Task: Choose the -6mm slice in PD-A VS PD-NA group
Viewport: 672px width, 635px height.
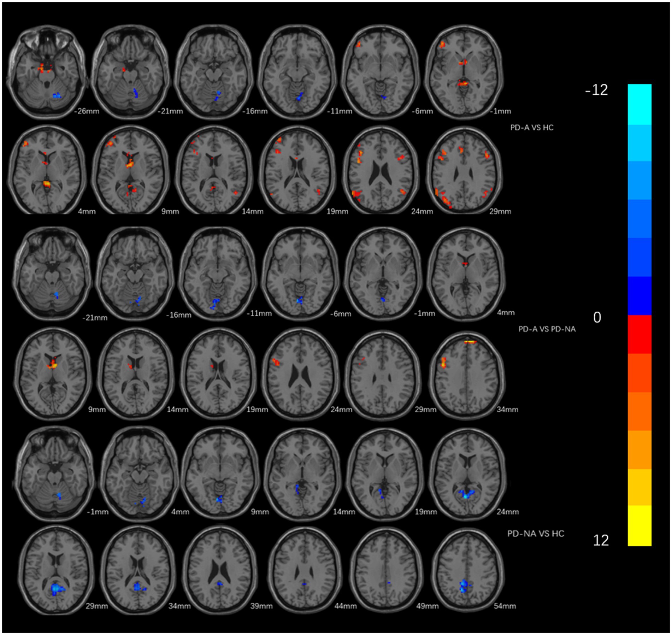Action: coord(301,274)
